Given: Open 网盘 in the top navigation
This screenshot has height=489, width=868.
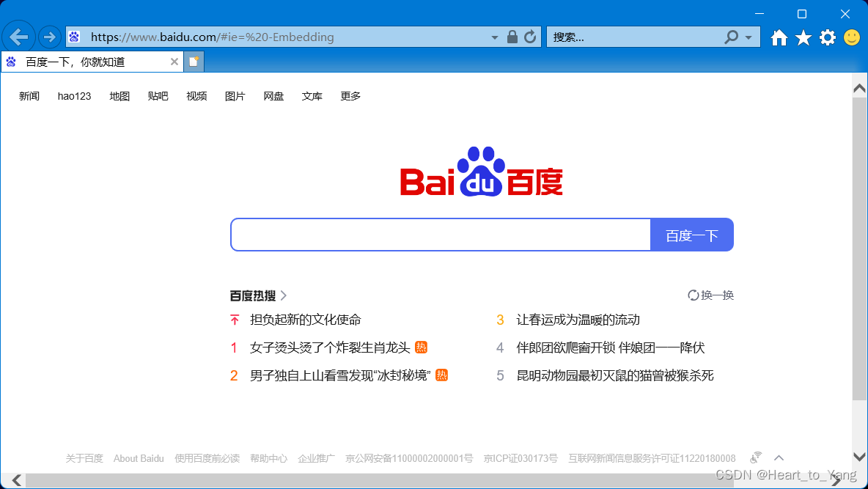Looking at the screenshot, I should point(273,96).
